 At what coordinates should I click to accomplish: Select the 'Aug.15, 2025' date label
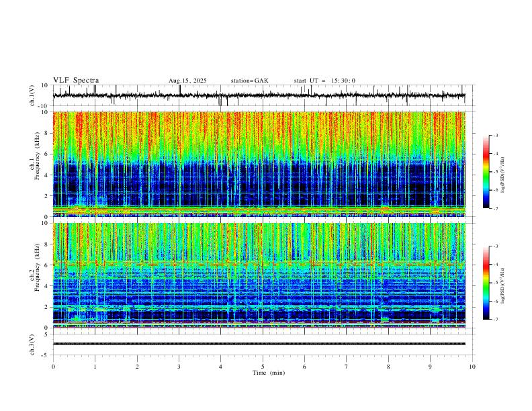pyautogui.click(x=187, y=81)
